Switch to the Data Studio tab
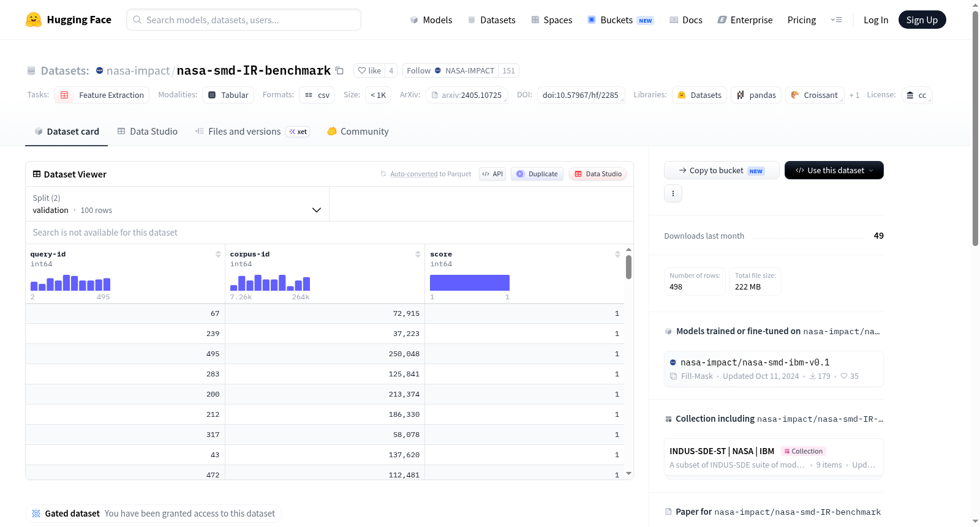Image resolution: width=980 pixels, height=527 pixels. (x=148, y=132)
